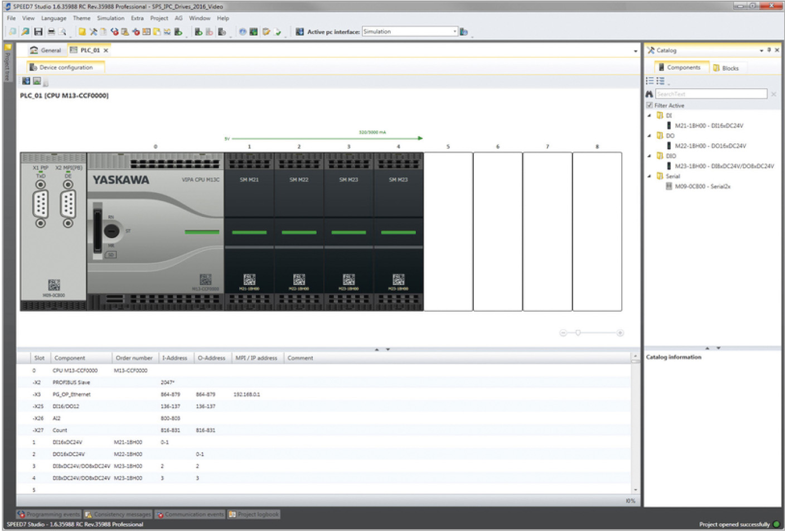This screenshot has height=532, width=785.
Task: Select M22-18H00 DO16xDC24V catalog item
Action: (x=706, y=146)
